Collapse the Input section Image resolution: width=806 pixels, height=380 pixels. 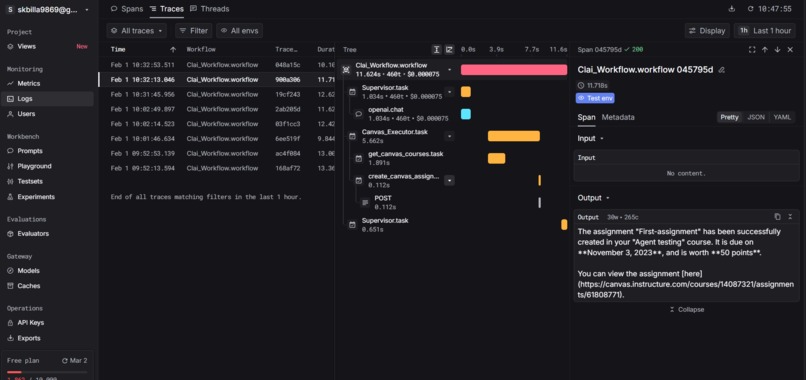pos(590,138)
